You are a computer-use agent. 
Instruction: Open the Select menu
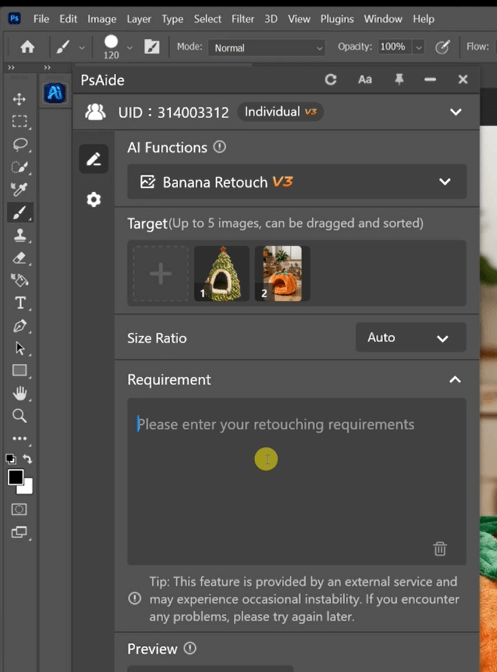click(207, 19)
